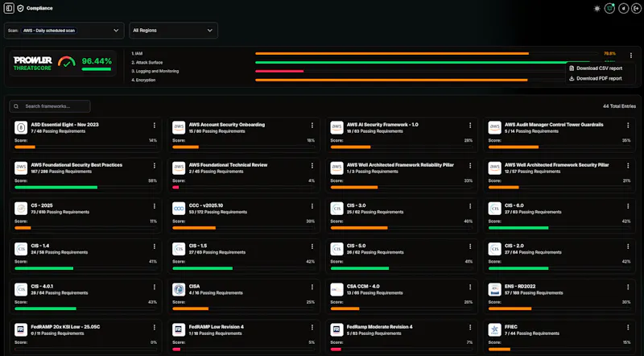Open the Scan selection dropdown
The image size is (644, 356).
(64, 31)
